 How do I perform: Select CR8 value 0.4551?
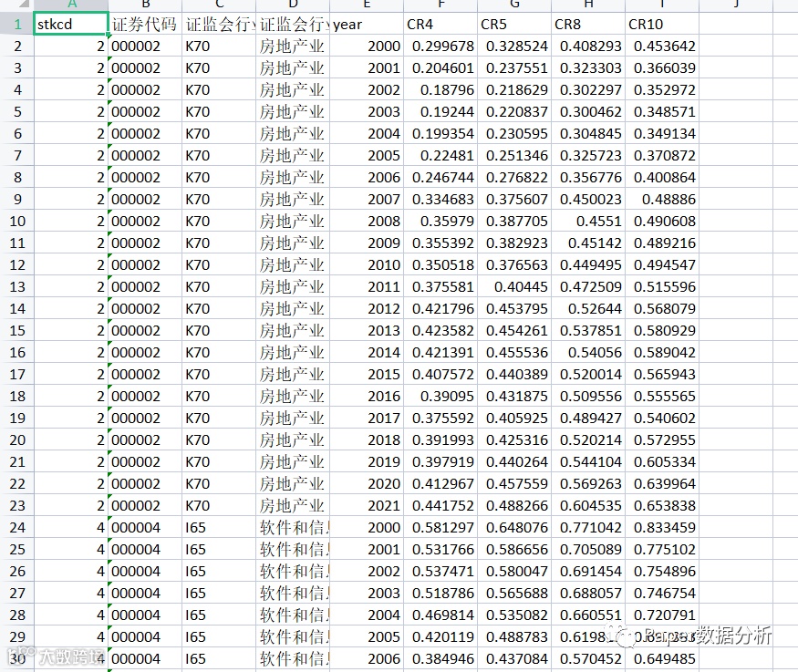point(588,221)
